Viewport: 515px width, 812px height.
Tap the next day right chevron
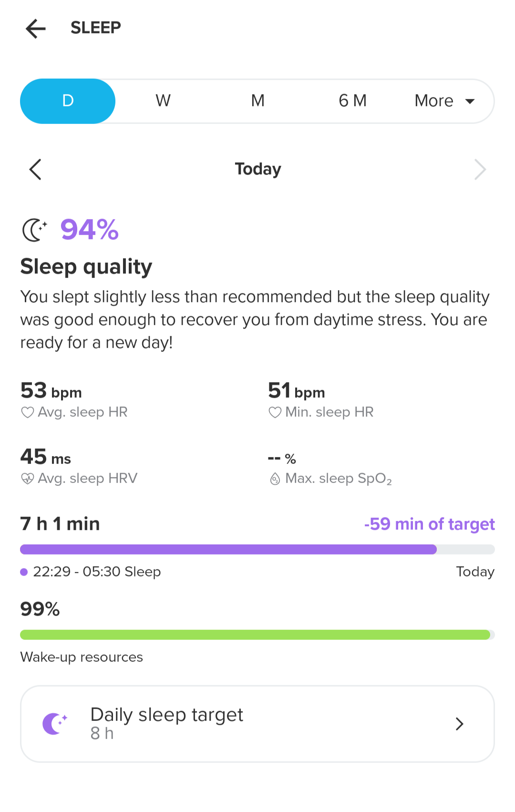tap(480, 169)
